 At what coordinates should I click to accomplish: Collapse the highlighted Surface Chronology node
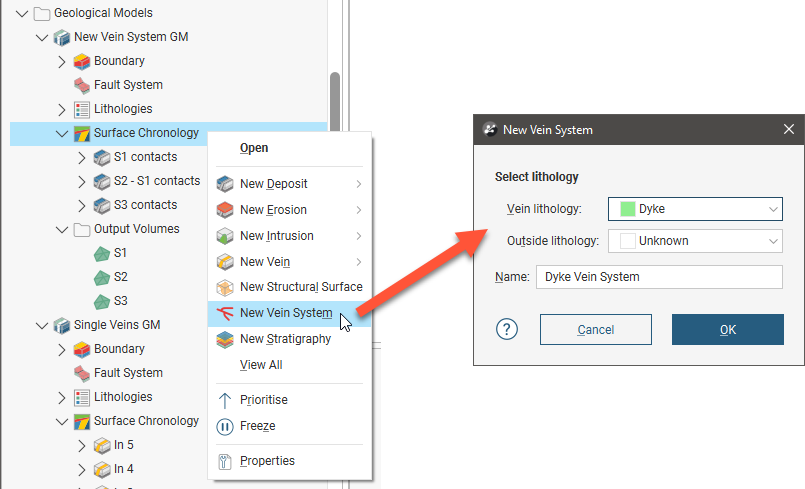(62, 134)
